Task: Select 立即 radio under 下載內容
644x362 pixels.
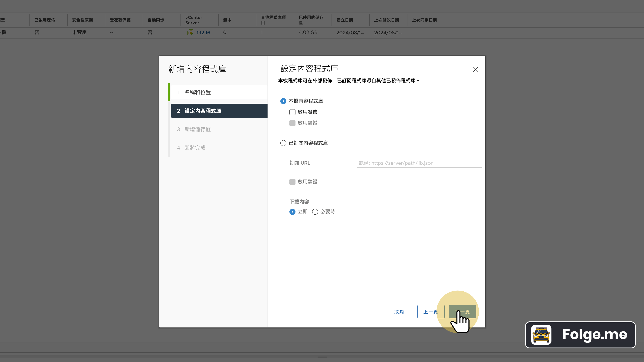Action: pos(292,212)
